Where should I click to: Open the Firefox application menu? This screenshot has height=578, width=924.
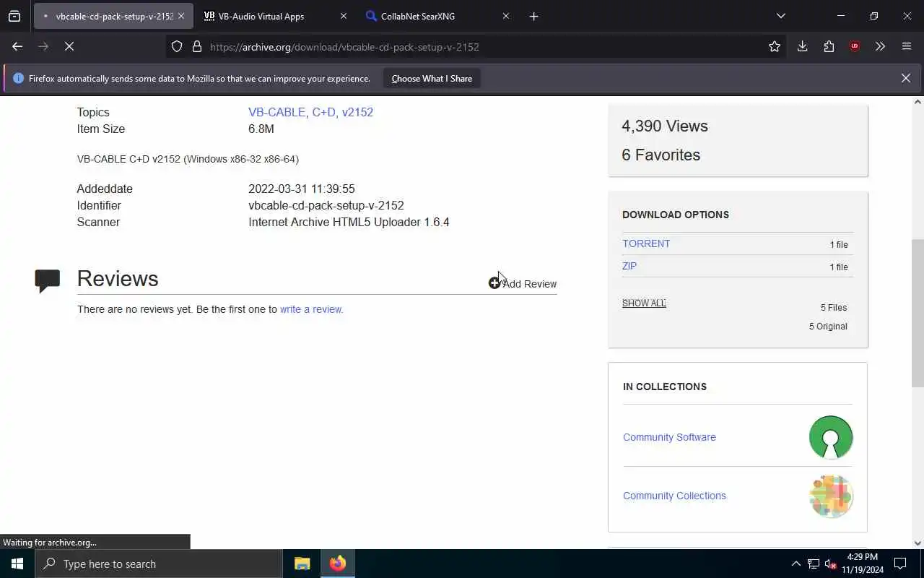pyautogui.click(x=907, y=47)
